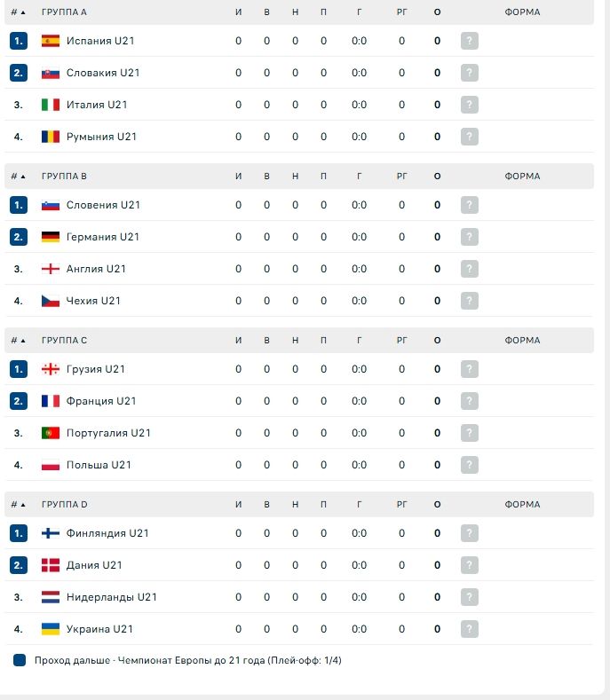This screenshot has width=610, height=700.
Task: Sort Группа D by the # arrow
Action: pyautogui.click(x=18, y=505)
